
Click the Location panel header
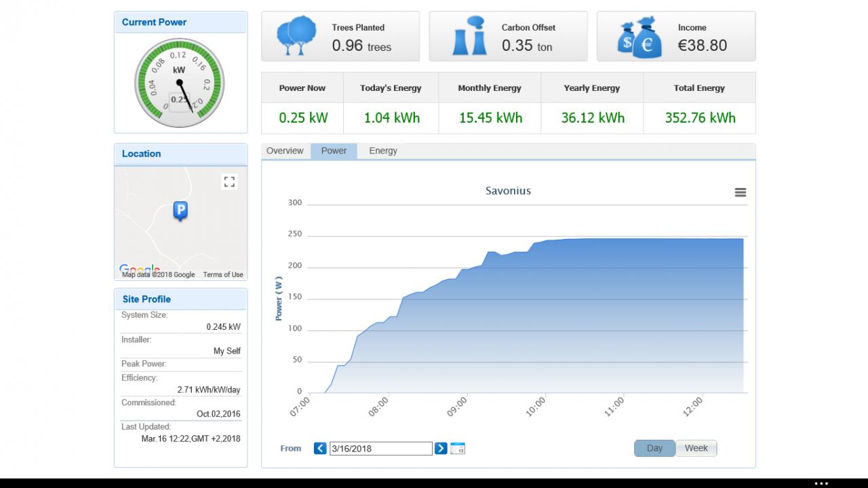(x=180, y=154)
